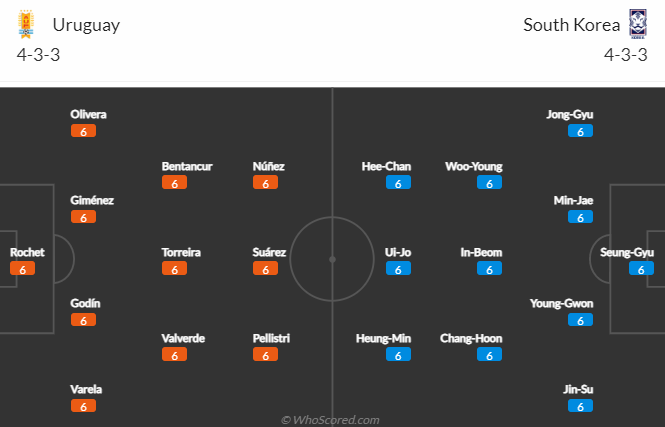Select Min-Jae's rating badge

(580, 217)
